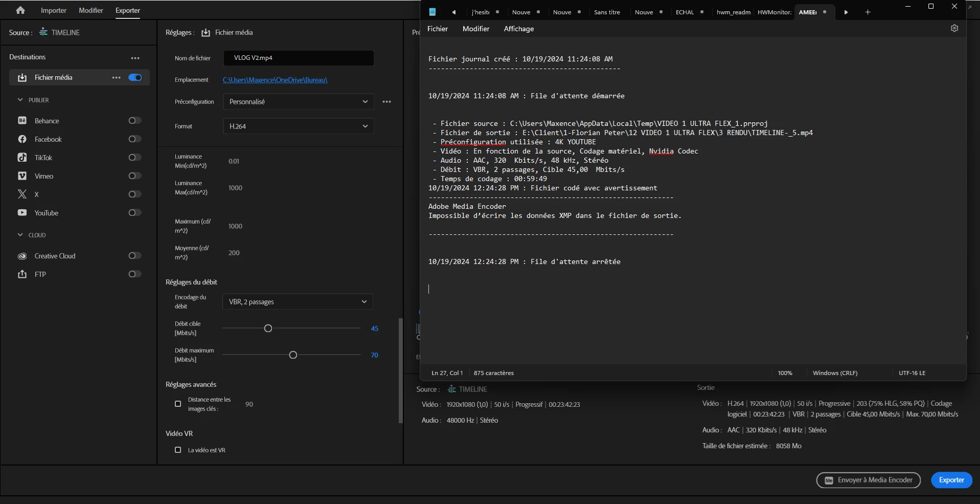Image resolution: width=980 pixels, height=504 pixels.
Task: Enable the YouTube publish toggle
Action: 135,213
